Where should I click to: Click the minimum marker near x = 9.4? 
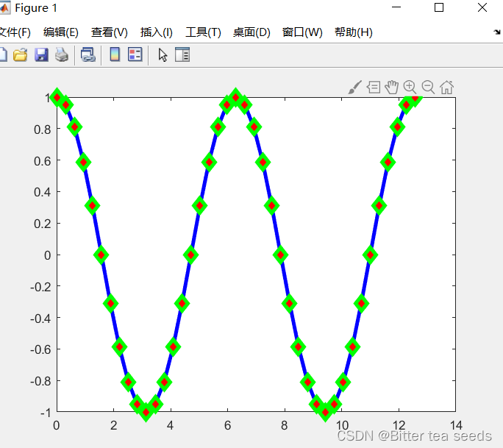(x=325, y=412)
